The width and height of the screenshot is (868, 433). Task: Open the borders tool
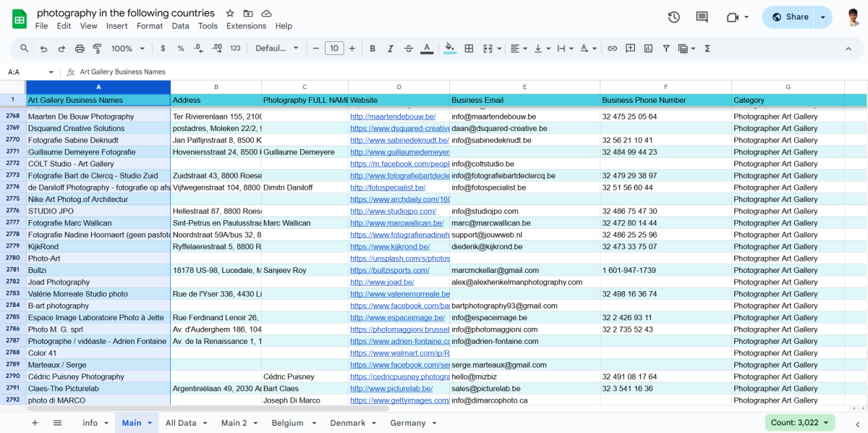point(469,49)
